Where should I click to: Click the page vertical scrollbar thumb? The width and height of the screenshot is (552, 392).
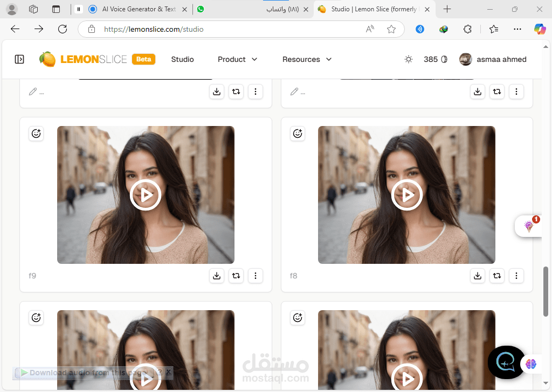546,291
